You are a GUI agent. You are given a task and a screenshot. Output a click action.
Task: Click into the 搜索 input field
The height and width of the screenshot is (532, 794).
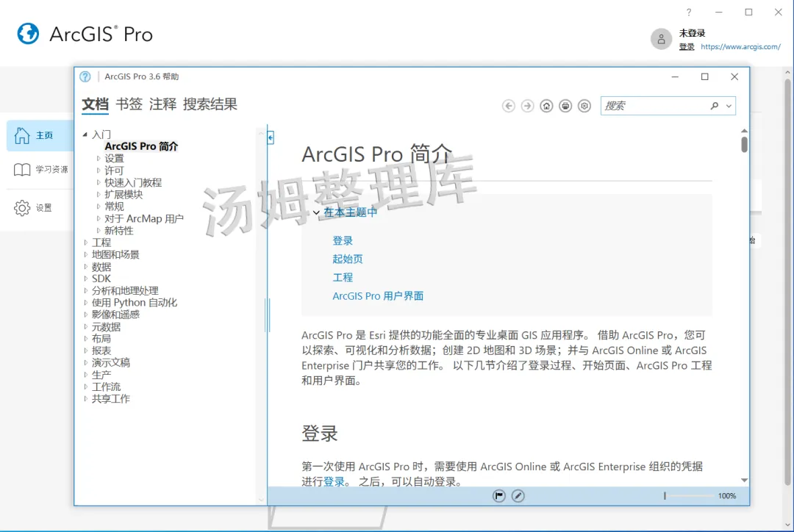pos(655,106)
